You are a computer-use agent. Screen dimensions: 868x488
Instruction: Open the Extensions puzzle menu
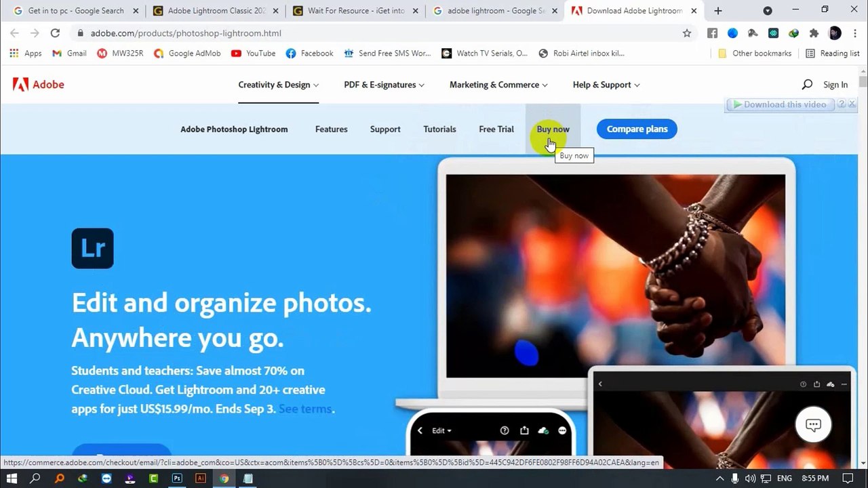click(x=814, y=33)
